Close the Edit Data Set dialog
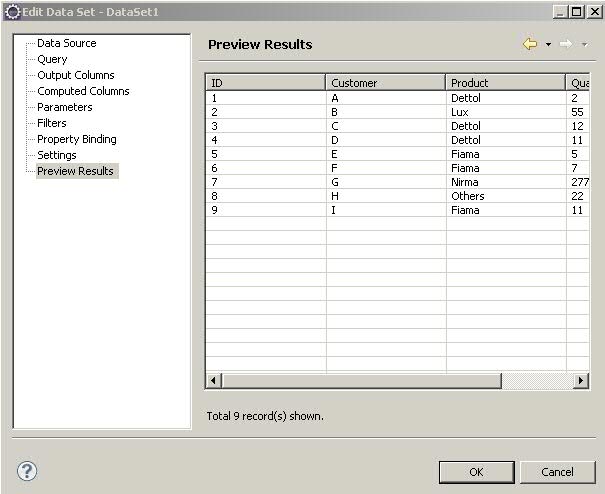This screenshot has width=605, height=494. click(595, 12)
